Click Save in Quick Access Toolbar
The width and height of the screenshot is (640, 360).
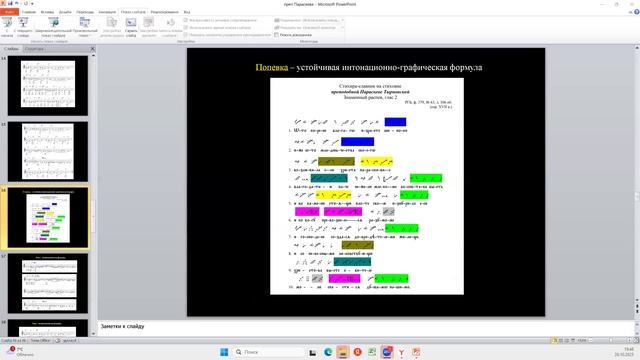[10, 4]
